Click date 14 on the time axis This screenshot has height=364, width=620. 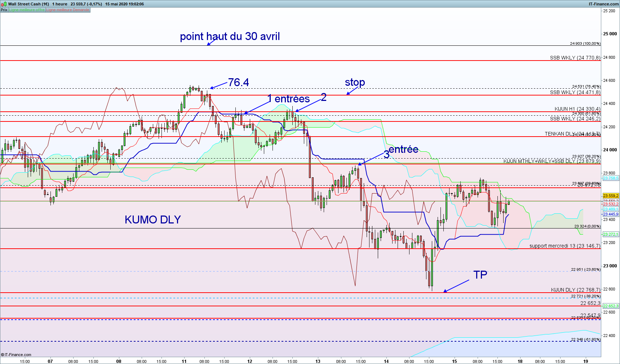pyautogui.click(x=386, y=361)
